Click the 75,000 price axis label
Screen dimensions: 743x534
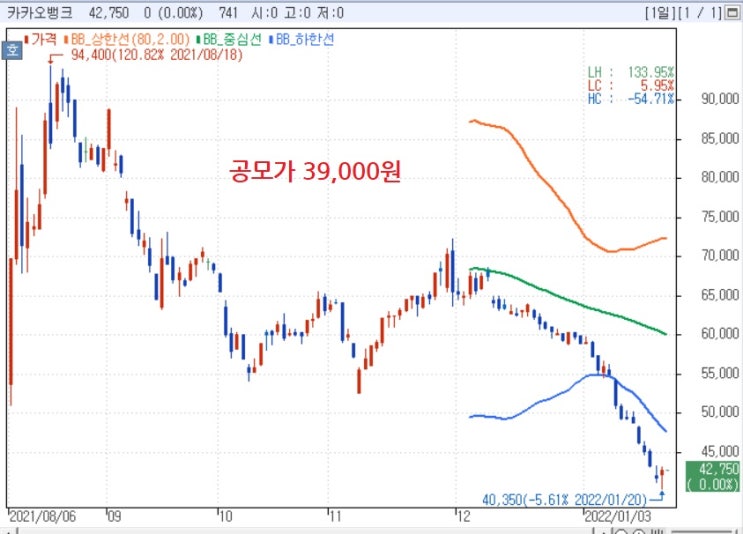click(x=720, y=217)
